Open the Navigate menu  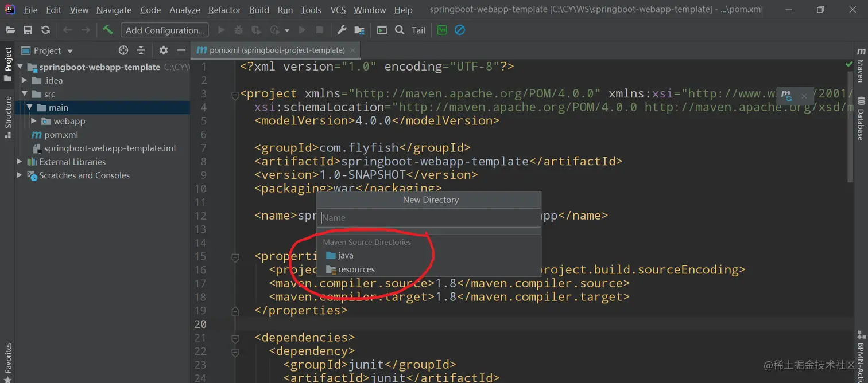point(114,10)
